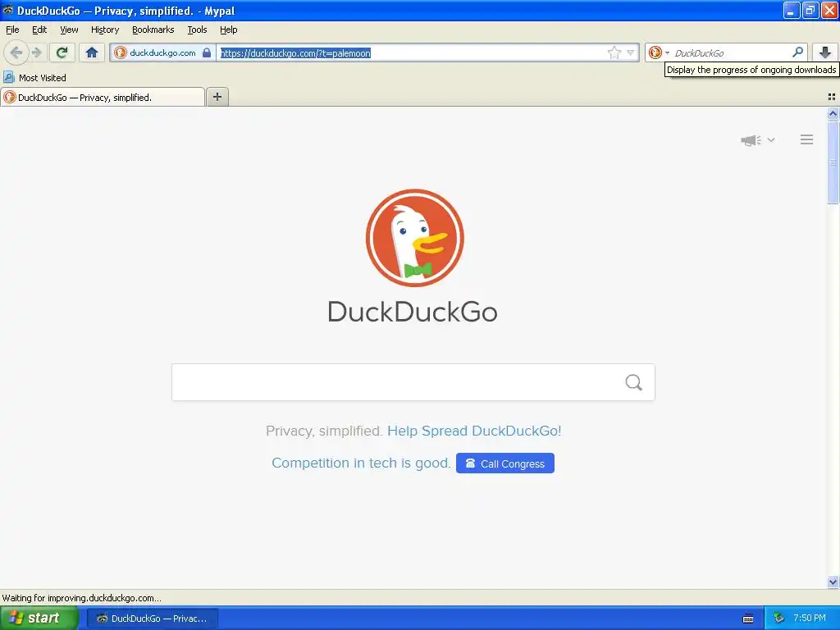This screenshot has height=630, width=840.
Task: Reload the current page
Action: [x=62, y=52]
